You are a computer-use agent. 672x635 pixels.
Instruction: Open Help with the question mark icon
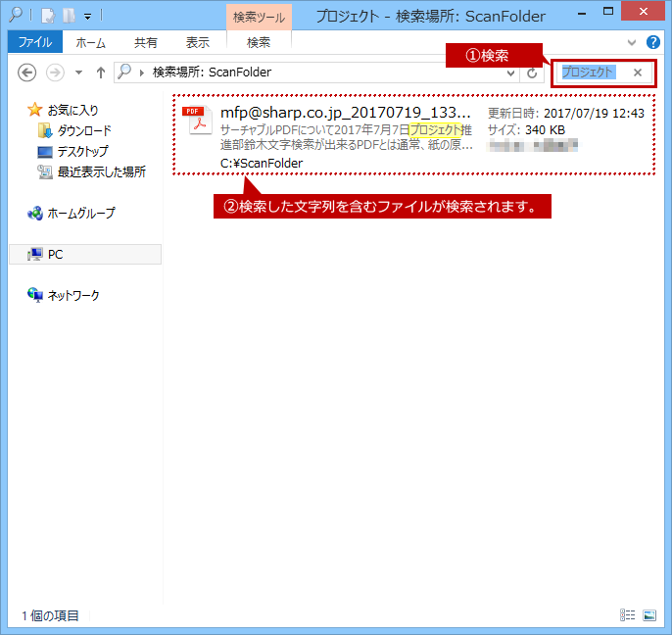(x=653, y=42)
